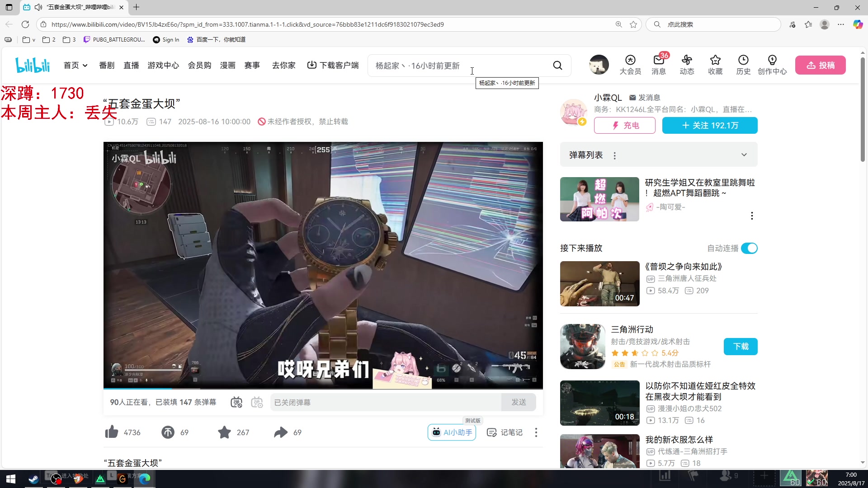This screenshot has height=488, width=868.
Task: Open PUBG_BATTLEGROU... bookmark
Action: [114, 40]
